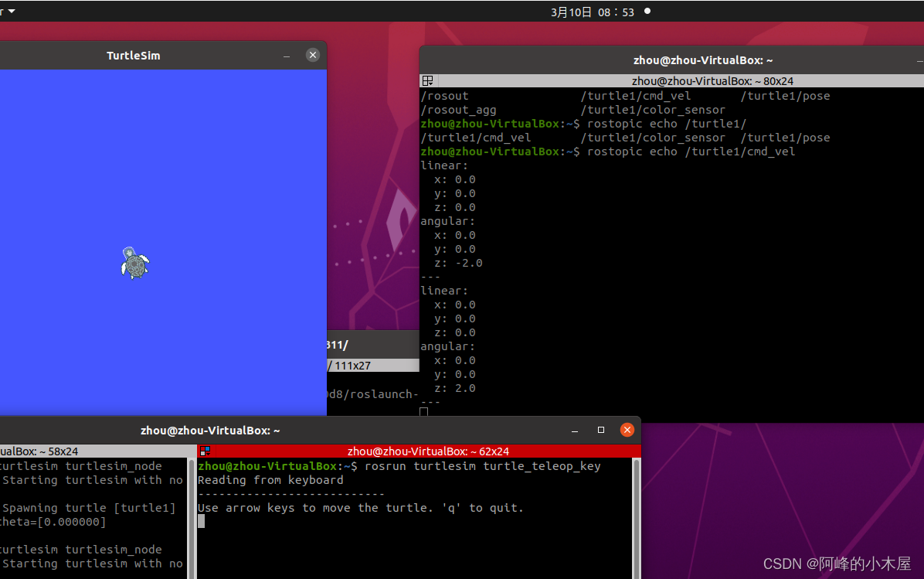Click 'rostopic echo /turtle1/cmd_vel' command text
Screen dimensions: 924x579
pyautogui.click(x=691, y=152)
